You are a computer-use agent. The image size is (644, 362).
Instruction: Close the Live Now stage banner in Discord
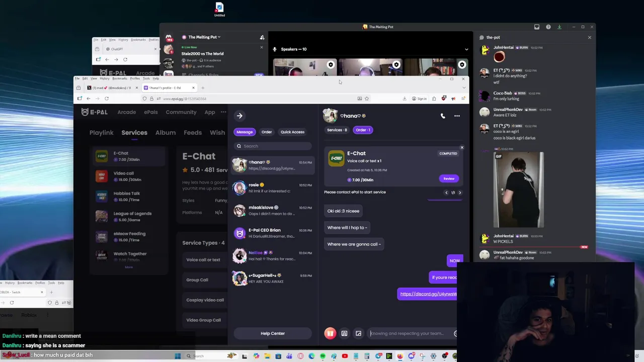coord(261,47)
